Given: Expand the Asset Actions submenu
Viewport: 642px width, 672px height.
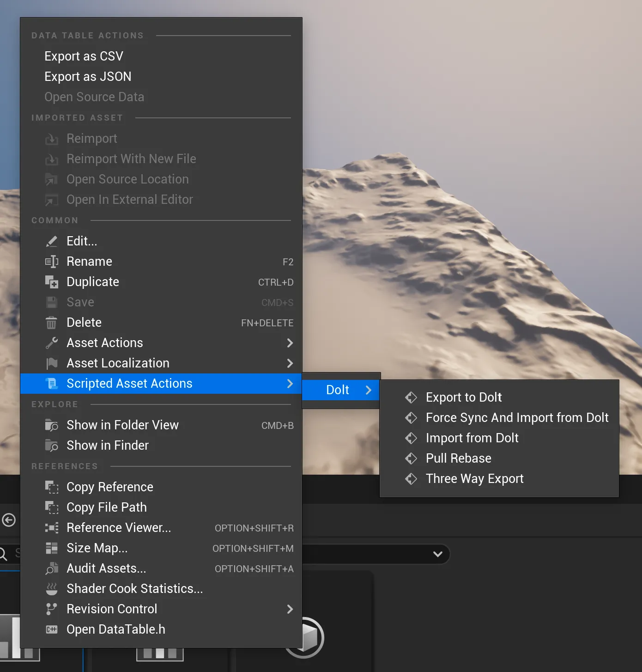Looking at the screenshot, I should point(290,343).
